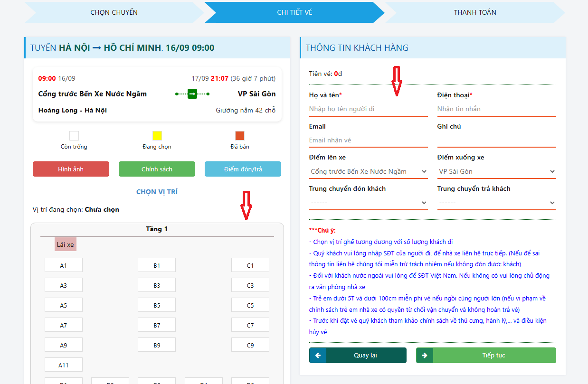This screenshot has width=588, height=384.
Task: Select seat C9 on the seat map
Action: click(x=250, y=345)
